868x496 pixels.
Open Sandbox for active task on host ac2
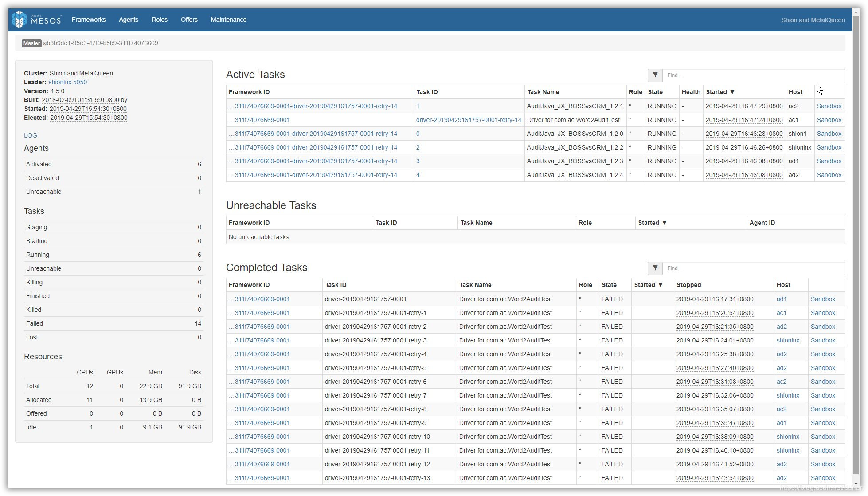[x=829, y=106]
